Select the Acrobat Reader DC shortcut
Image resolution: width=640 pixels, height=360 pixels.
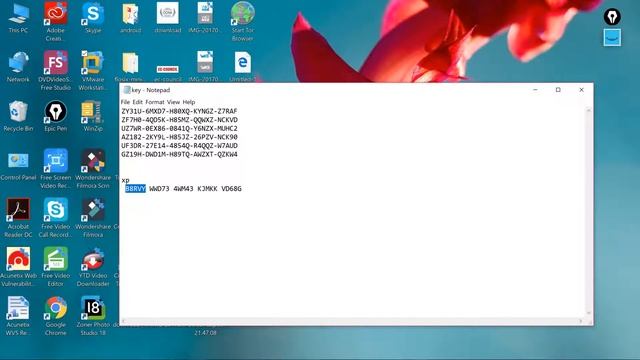18,218
